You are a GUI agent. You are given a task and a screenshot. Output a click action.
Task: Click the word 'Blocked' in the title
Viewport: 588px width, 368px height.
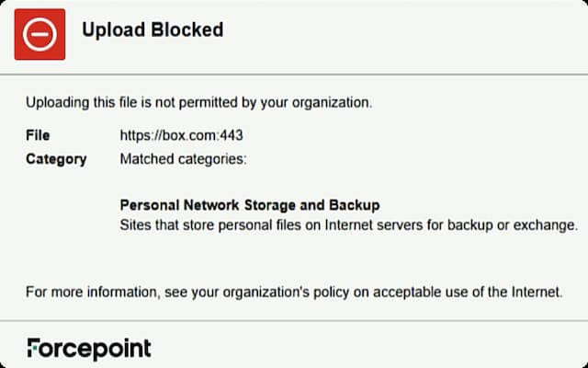(x=187, y=29)
